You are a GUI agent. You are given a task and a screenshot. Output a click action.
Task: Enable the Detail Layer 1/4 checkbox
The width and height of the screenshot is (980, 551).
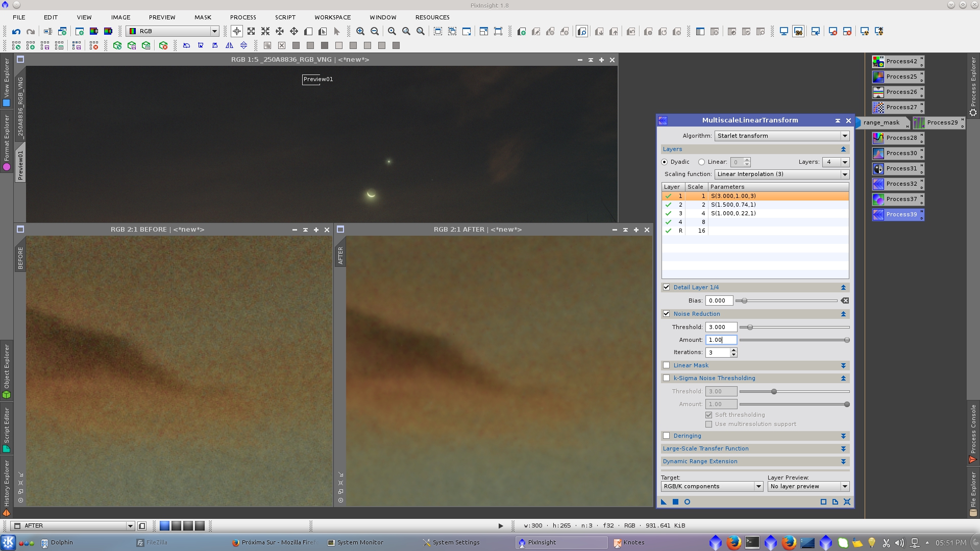666,287
